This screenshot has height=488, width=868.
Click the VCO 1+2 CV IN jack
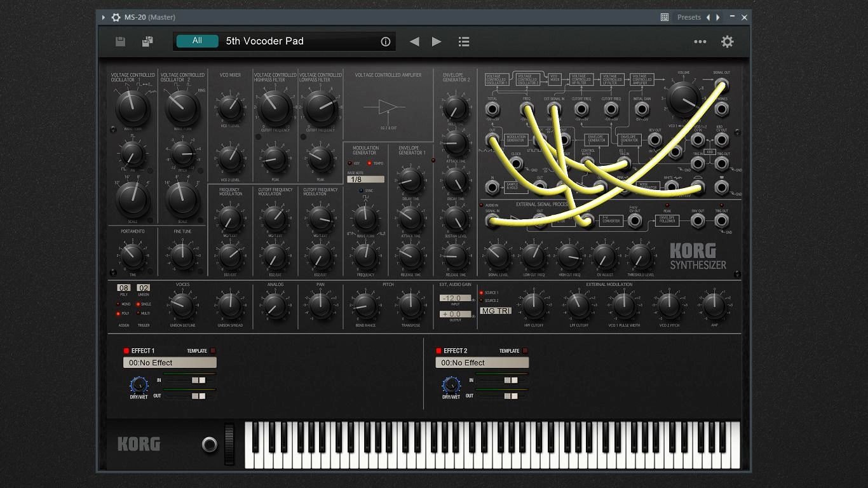(698, 140)
